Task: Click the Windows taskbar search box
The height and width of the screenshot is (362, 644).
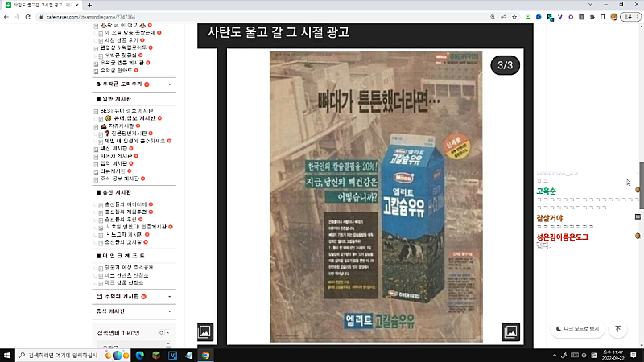Action: pyautogui.click(x=64, y=355)
